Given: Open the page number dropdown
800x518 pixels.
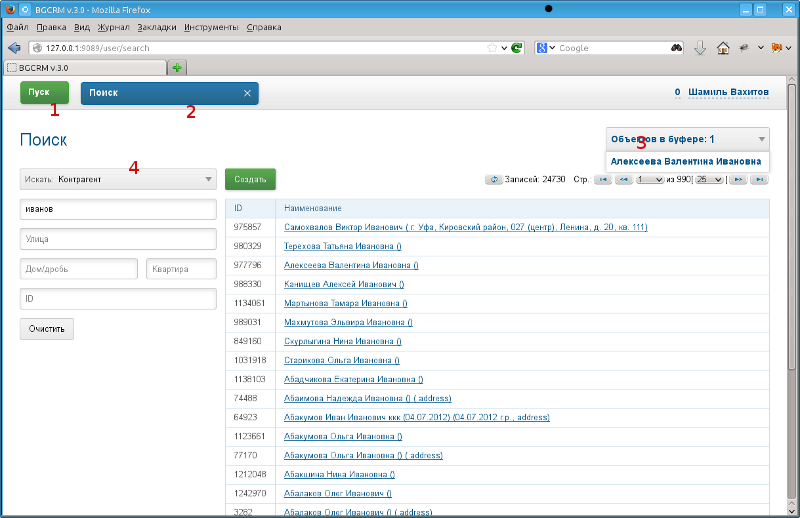Looking at the screenshot, I should coord(649,180).
